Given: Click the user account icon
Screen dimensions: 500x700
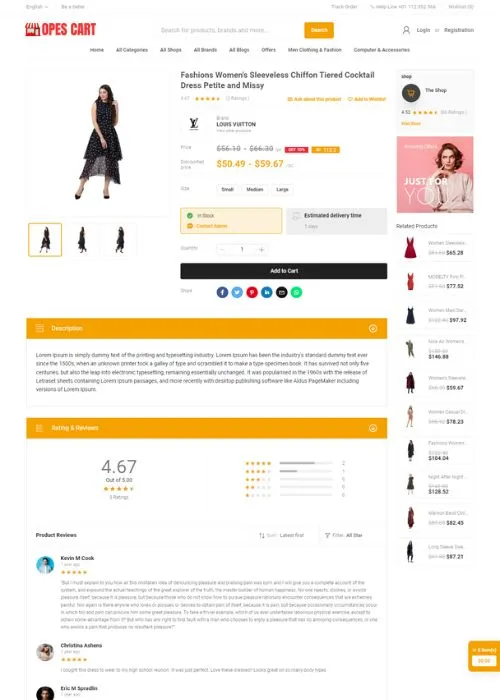Looking at the screenshot, I should click(406, 30).
